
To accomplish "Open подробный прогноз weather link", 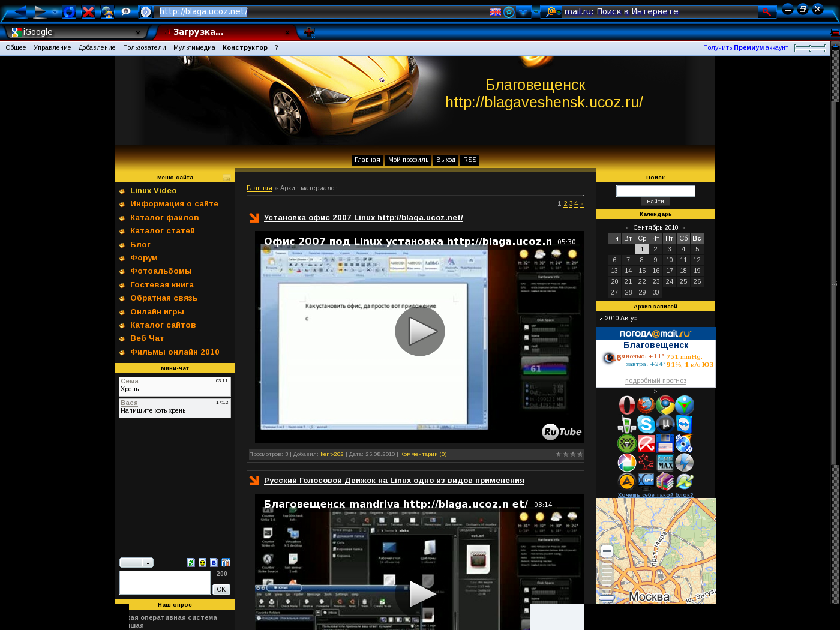I will tap(656, 381).
